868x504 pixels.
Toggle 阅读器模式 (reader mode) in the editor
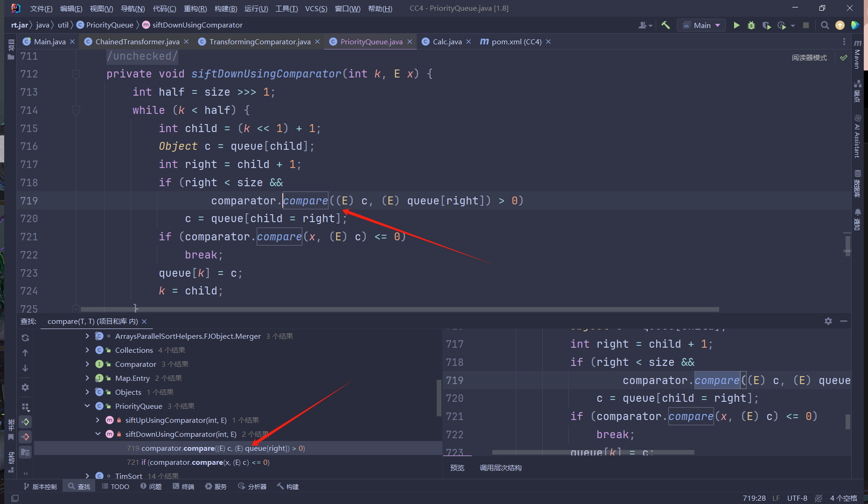coord(810,57)
